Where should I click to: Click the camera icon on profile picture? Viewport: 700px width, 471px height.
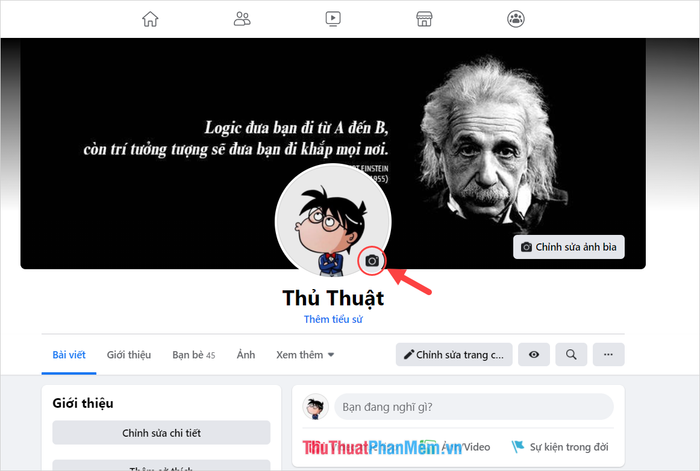[x=372, y=261]
